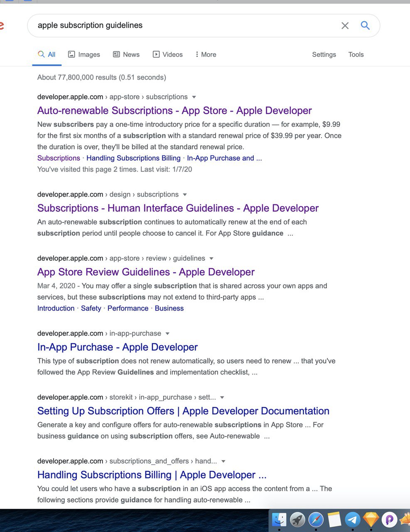Select the All results tab
This screenshot has height=532, width=410.
coord(47,54)
